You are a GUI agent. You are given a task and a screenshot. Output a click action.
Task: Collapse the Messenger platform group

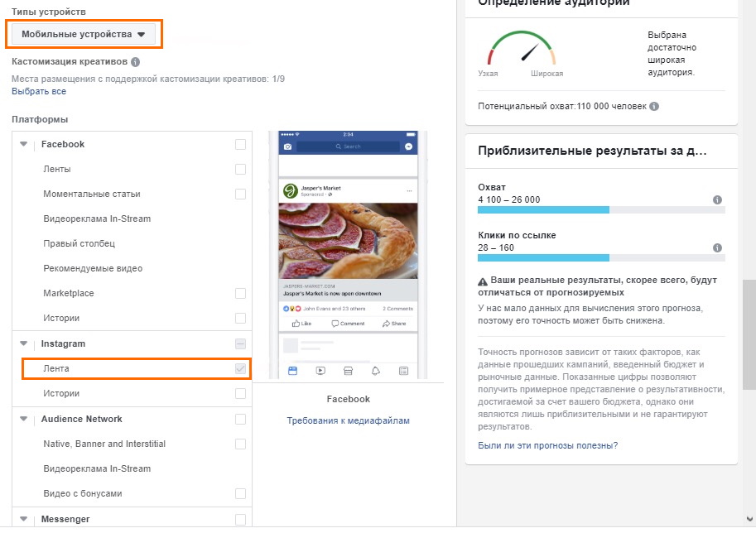(x=24, y=519)
